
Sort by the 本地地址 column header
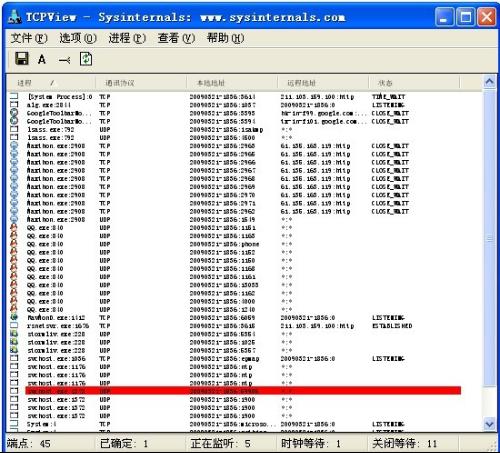(x=232, y=83)
